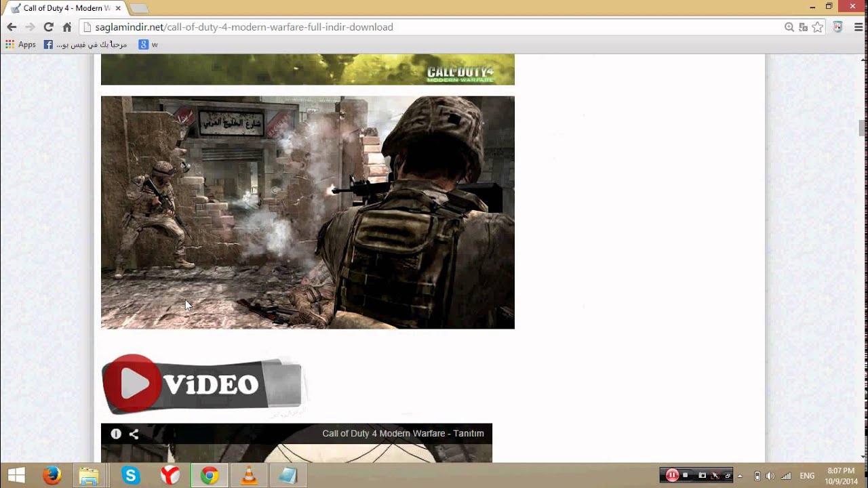This screenshot has height=488, width=868.
Task: Open the Google 'w' bookmark
Action: coord(149,45)
